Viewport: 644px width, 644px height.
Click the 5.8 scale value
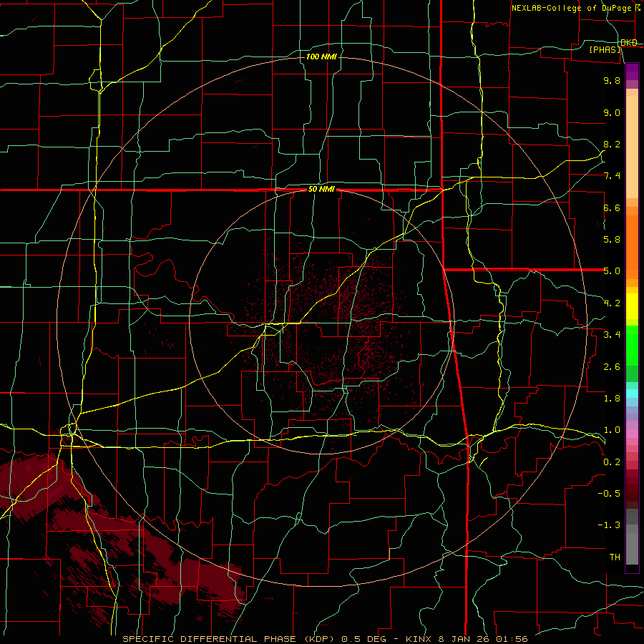(x=612, y=240)
